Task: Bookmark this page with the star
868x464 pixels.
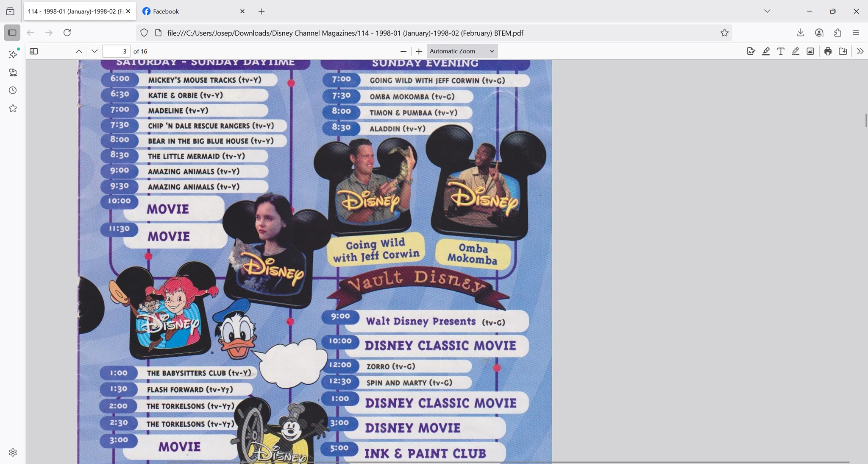Action: point(724,33)
